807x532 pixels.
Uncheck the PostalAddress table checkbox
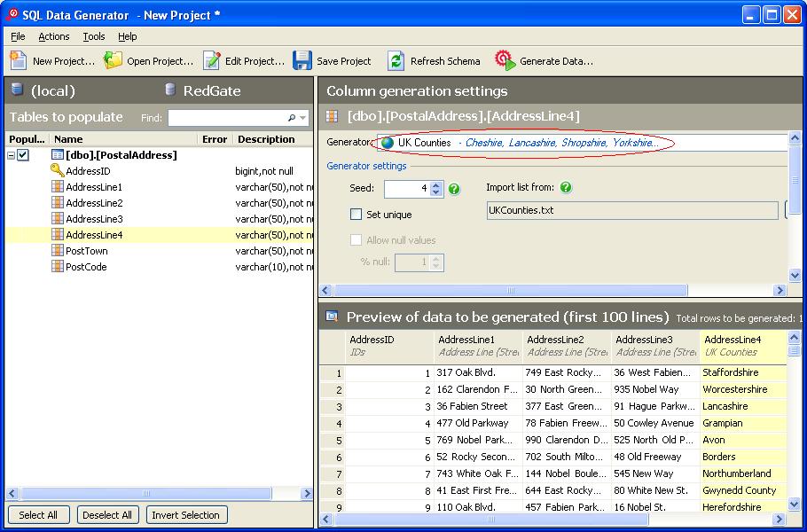pos(23,155)
